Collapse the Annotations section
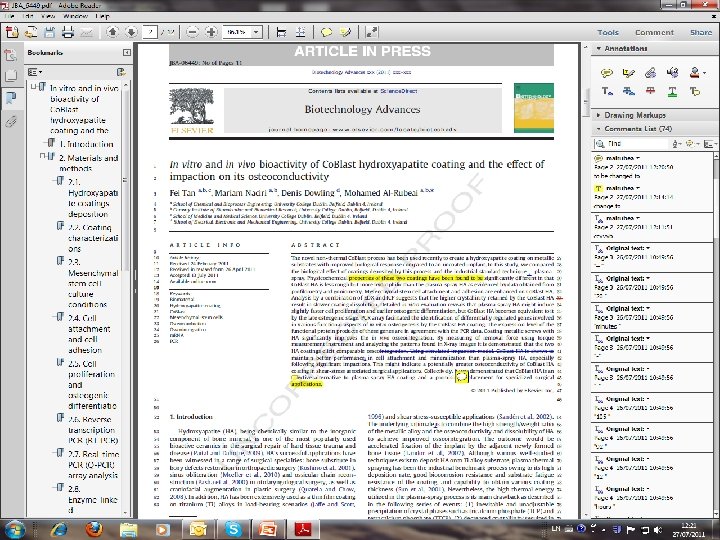 (598, 48)
